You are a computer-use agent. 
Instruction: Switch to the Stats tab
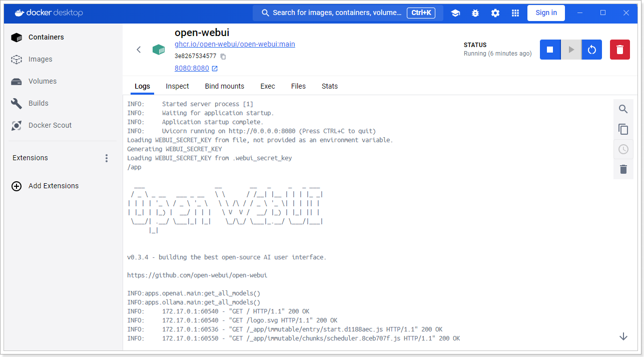point(330,86)
